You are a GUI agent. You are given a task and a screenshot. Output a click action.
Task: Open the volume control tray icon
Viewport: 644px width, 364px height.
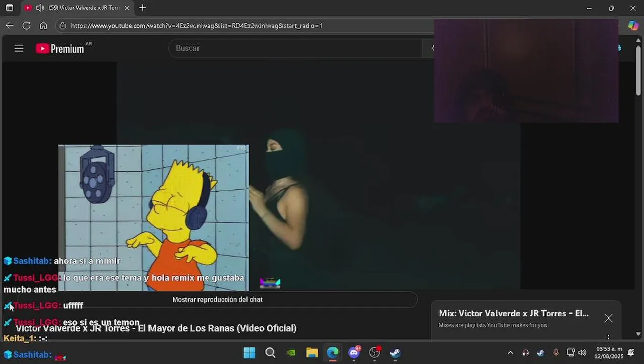click(x=582, y=353)
